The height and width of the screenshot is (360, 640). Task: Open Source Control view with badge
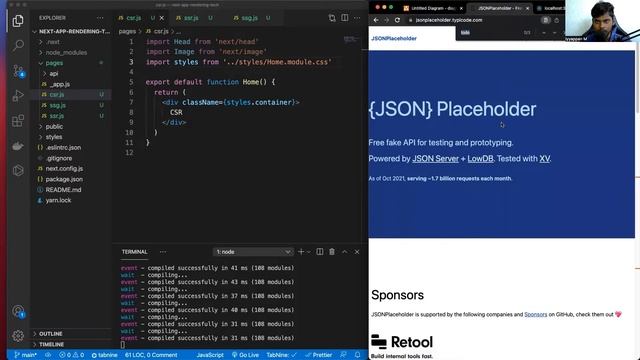tap(18, 71)
